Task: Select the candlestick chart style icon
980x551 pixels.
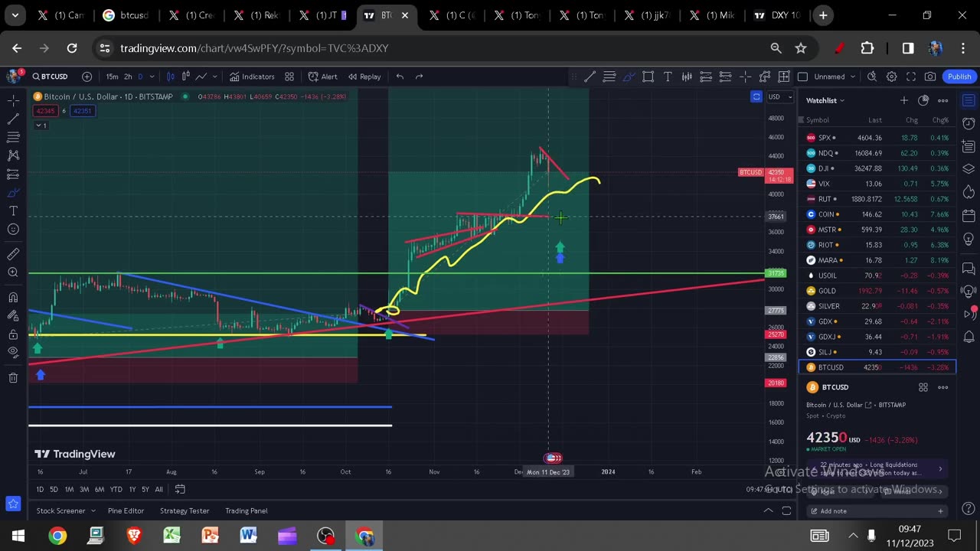Action: (x=170, y=77)
